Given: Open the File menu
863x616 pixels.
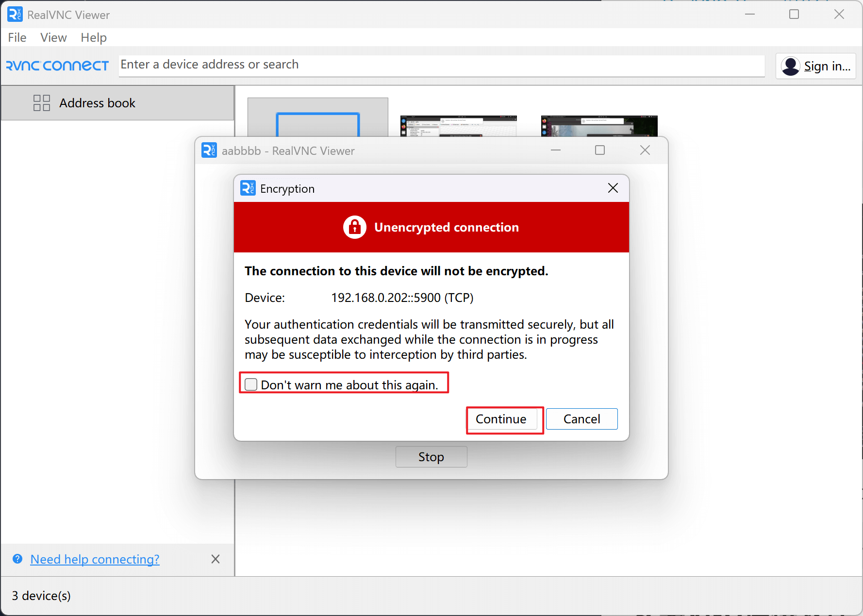Looking at the screenshot, I should (x=17, y=37).
